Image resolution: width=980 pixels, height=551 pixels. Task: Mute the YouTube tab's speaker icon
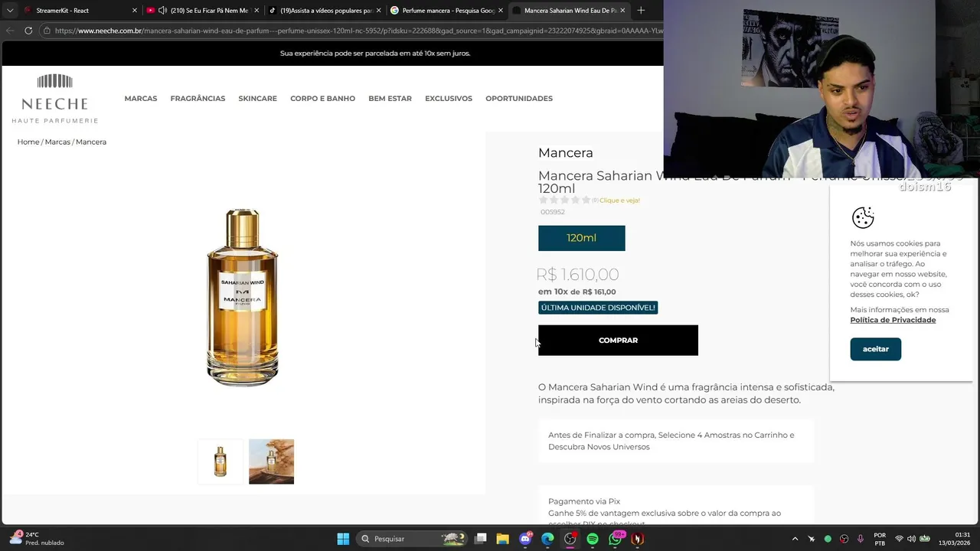coord(162,10)
